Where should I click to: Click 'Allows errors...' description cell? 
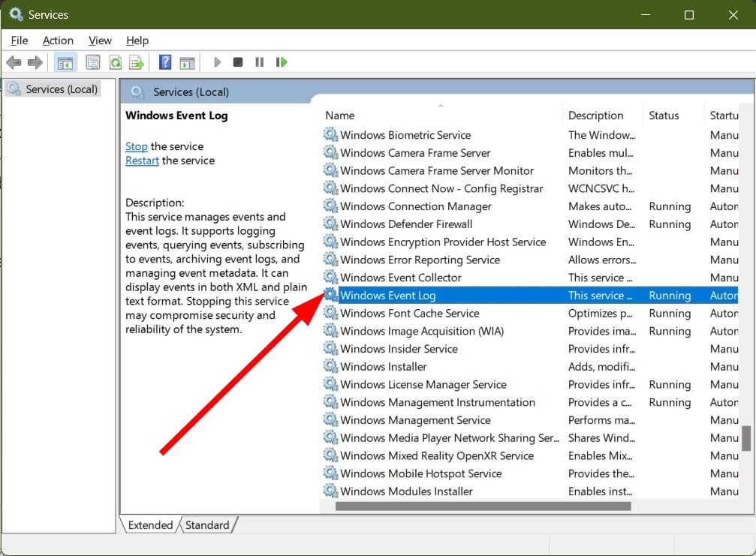tap(601, 260)
